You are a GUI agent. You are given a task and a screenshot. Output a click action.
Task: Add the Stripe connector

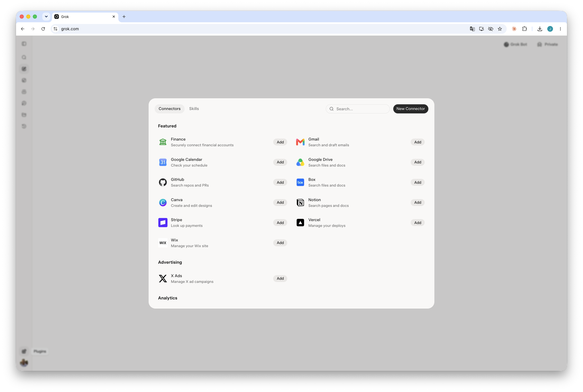pyautogui.click(x=280, y=223)
